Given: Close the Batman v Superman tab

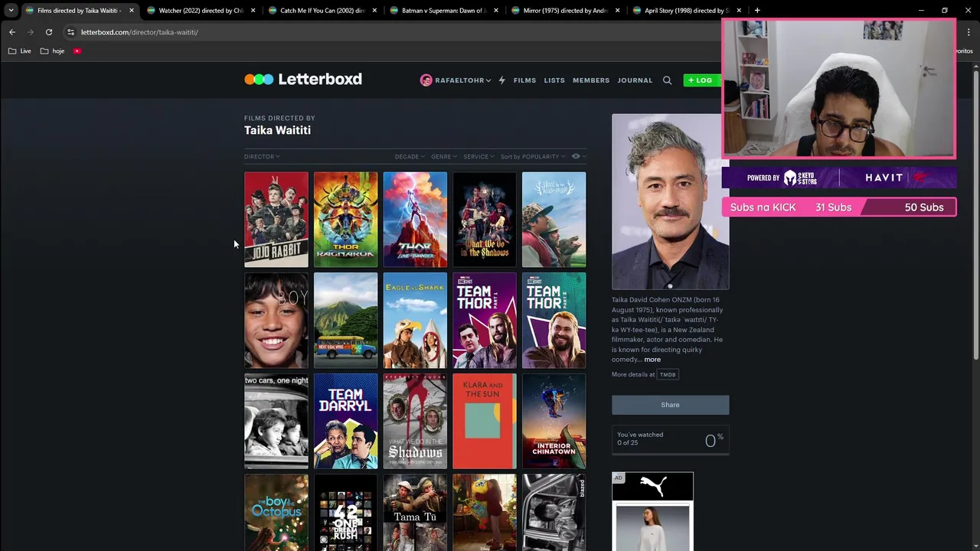Looking at the screenshot, I should pyautogui.click(x=496, y=11).
